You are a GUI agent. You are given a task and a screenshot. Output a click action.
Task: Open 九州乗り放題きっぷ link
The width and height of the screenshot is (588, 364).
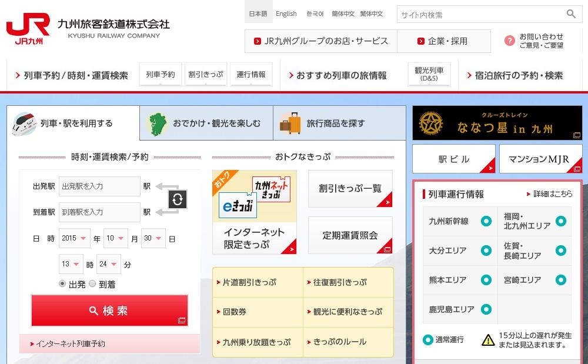click(253, 342)
